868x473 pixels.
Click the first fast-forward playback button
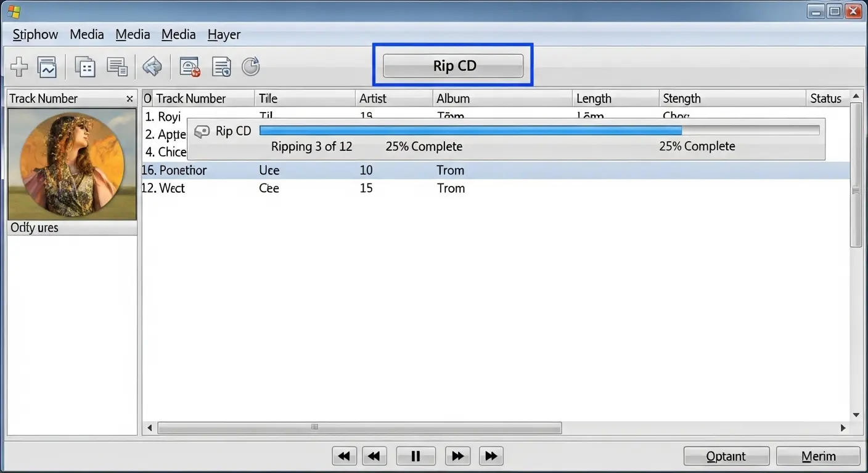457,456
